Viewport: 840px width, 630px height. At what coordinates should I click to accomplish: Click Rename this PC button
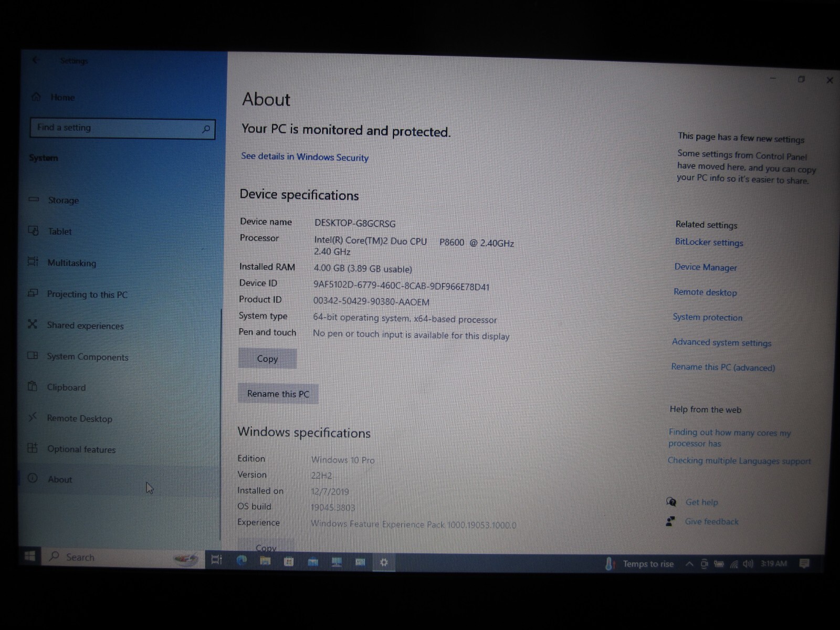click(x=278, y=394)
